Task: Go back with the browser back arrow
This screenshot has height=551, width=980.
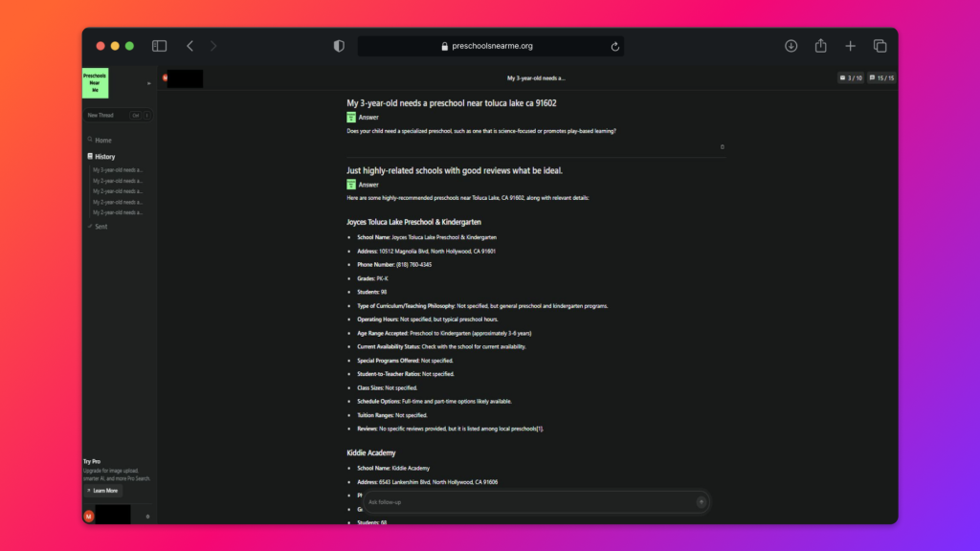Action: point(189,46)
